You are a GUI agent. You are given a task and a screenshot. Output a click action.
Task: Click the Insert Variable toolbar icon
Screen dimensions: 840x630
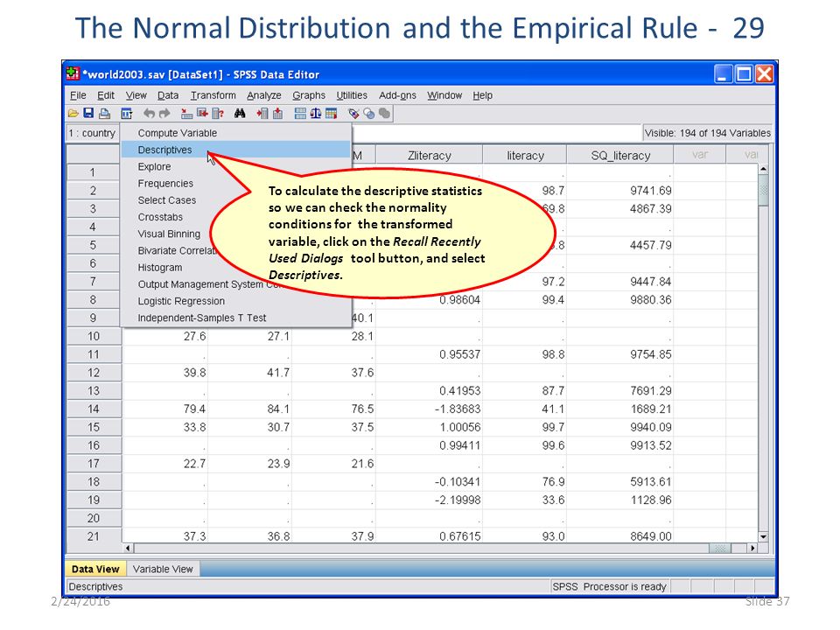277,114
